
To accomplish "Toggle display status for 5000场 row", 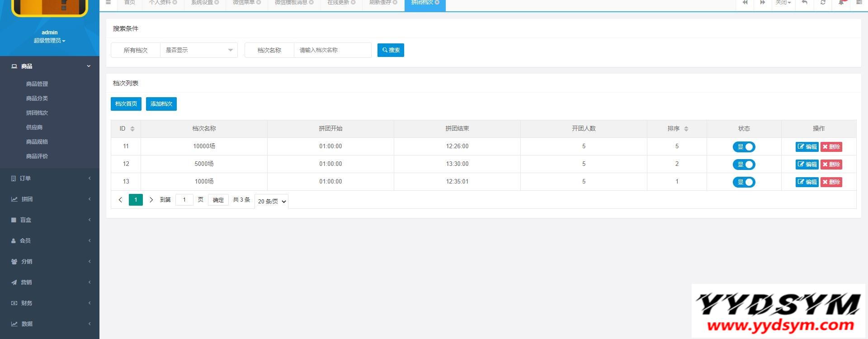I will (744, 165).
